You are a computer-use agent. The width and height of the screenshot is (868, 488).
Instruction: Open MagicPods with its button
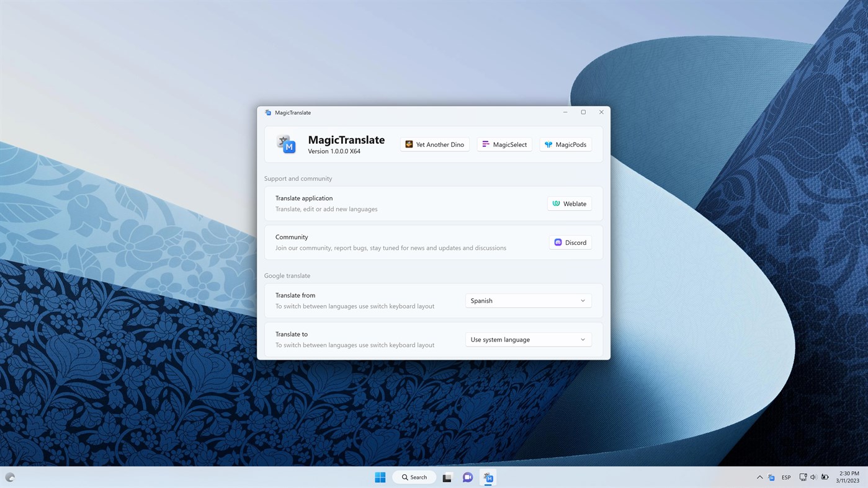click(565, 144)
